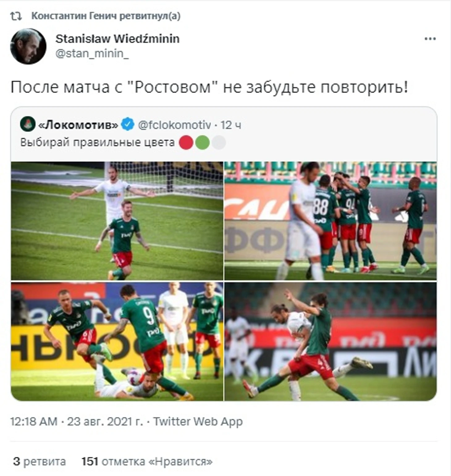Open the quoted tweet's 12 ч timestamp

231,125
